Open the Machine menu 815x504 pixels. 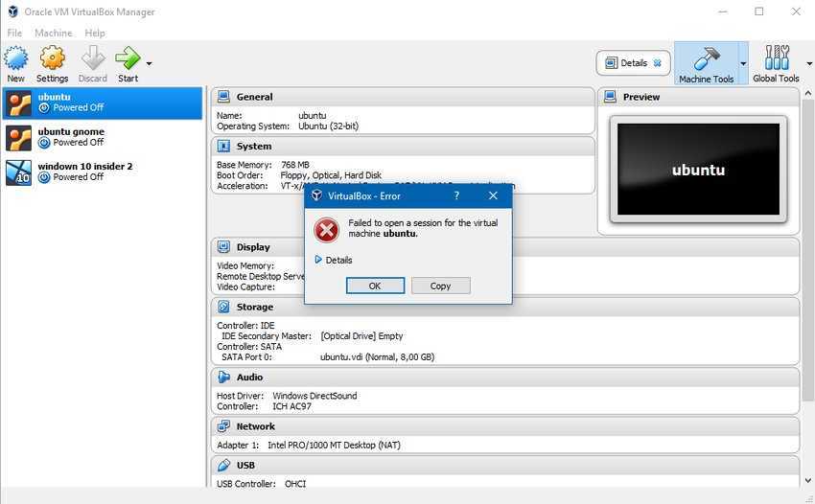tap(54, 33)
